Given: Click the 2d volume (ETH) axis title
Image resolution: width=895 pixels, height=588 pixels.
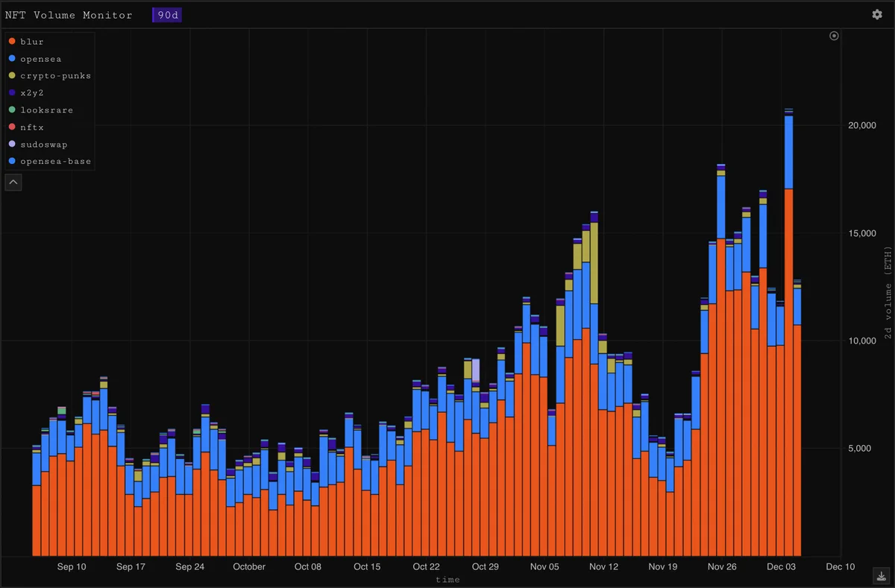Looking at the screenshot, I should pyautogui.click(x=888, y=294).
